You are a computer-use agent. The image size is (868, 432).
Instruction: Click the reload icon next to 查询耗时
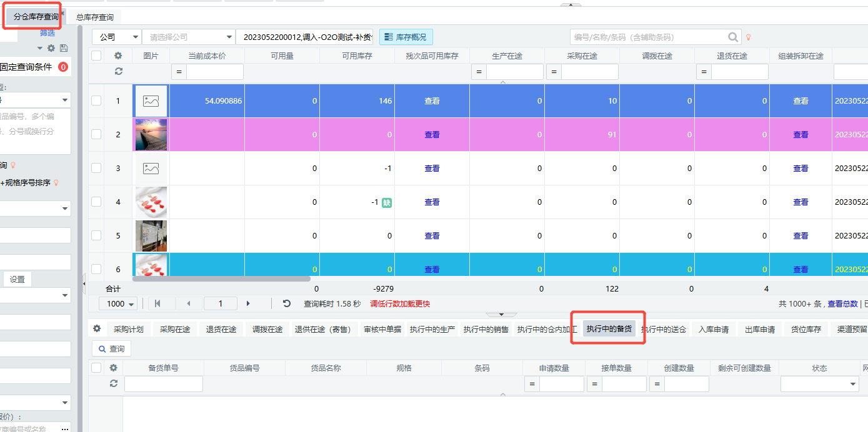(x=287, y=303)
